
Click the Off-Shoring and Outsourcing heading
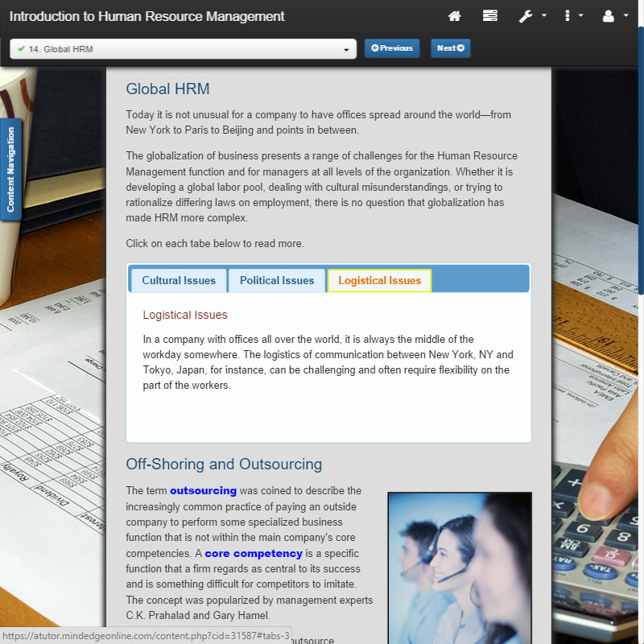coord(224,464)
